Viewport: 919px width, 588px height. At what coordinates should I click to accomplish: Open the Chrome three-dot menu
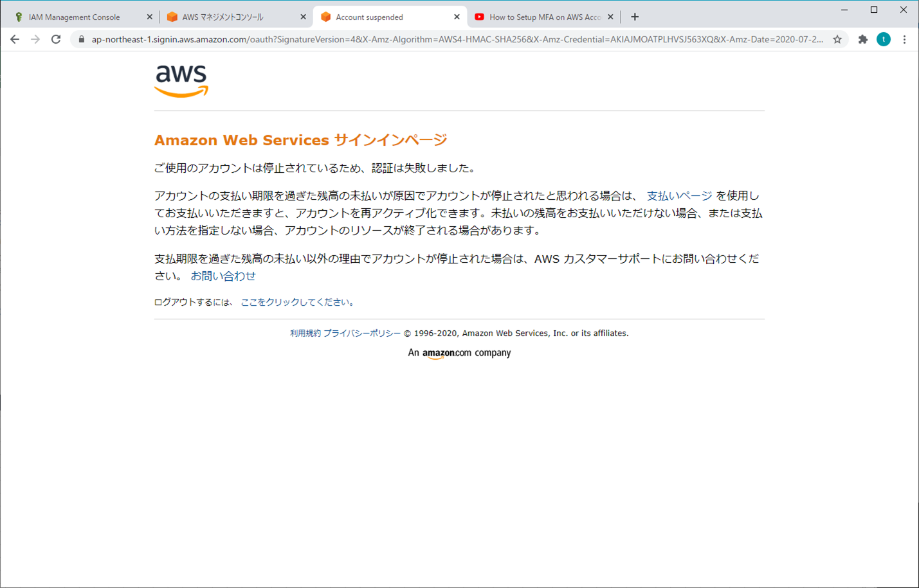pos(904,39)
